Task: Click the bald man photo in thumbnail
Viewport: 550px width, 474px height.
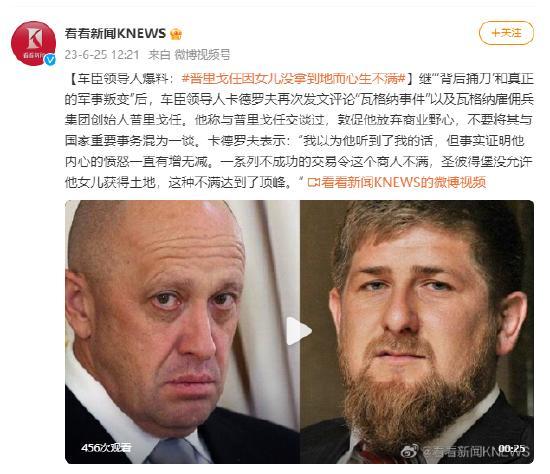Action: click(182, 332)
